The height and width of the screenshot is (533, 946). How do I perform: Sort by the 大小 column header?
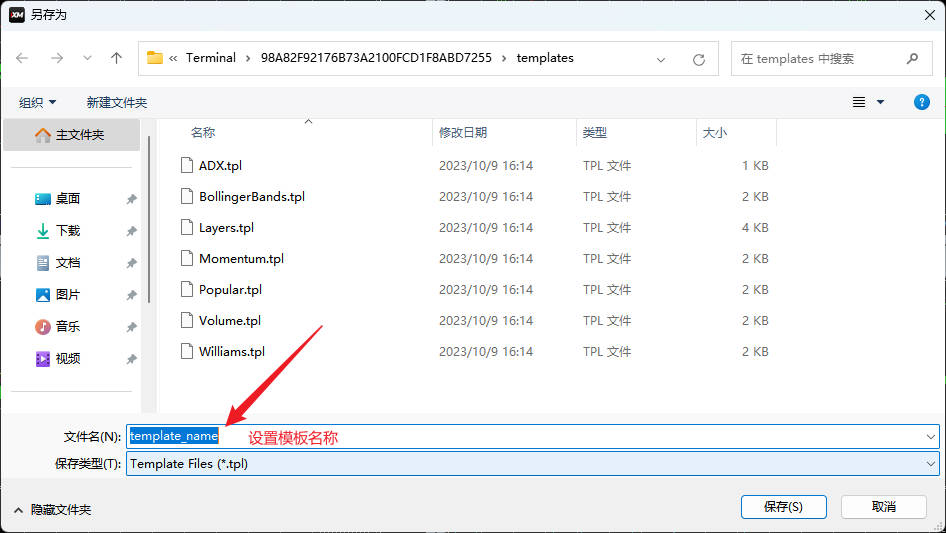pyautogui.click(x=714, y=133)
